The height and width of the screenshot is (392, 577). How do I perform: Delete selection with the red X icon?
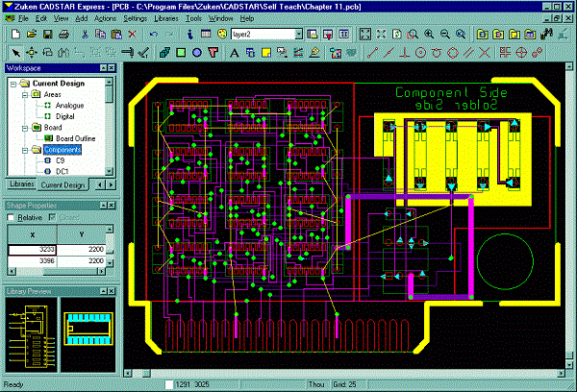coord(133,35)
